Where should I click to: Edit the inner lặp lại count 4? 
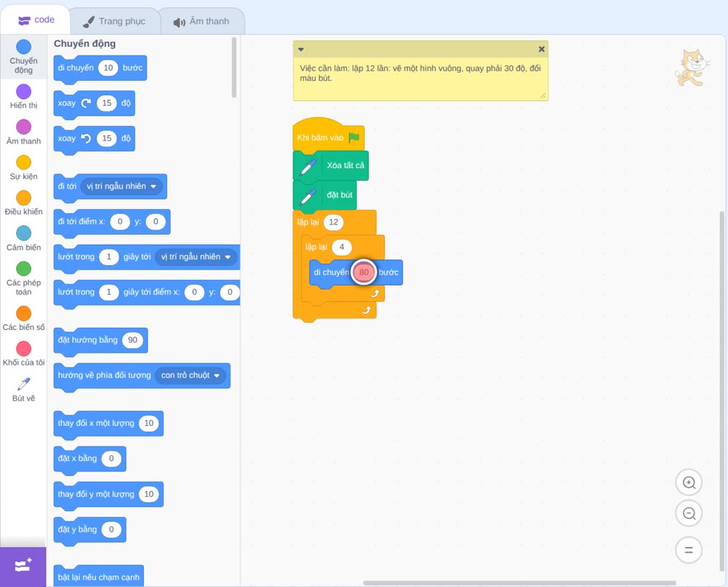point(341,247)
